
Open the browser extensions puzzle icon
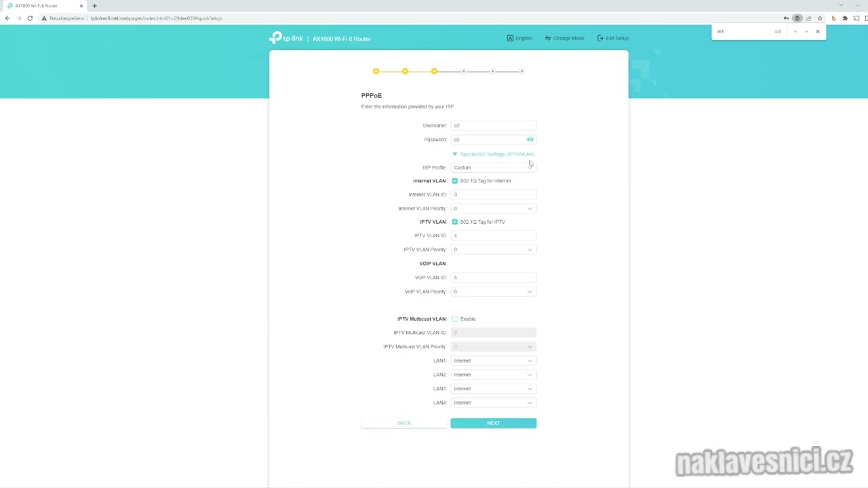tap(845, 18)
